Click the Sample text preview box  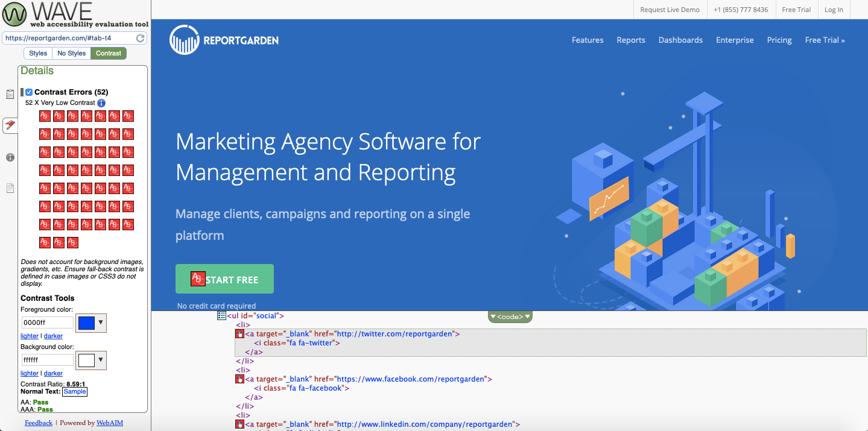(75, 392)
